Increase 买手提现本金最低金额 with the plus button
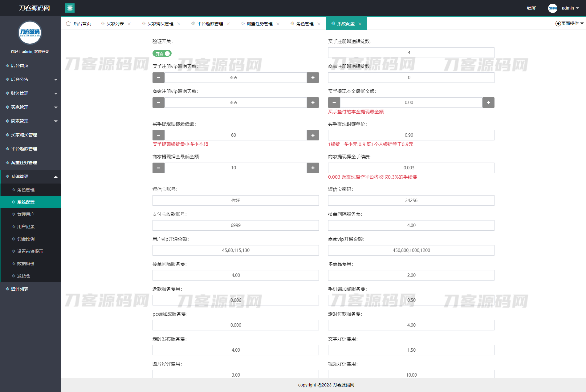Screen dimensions: 586x392 pos(488,103)
